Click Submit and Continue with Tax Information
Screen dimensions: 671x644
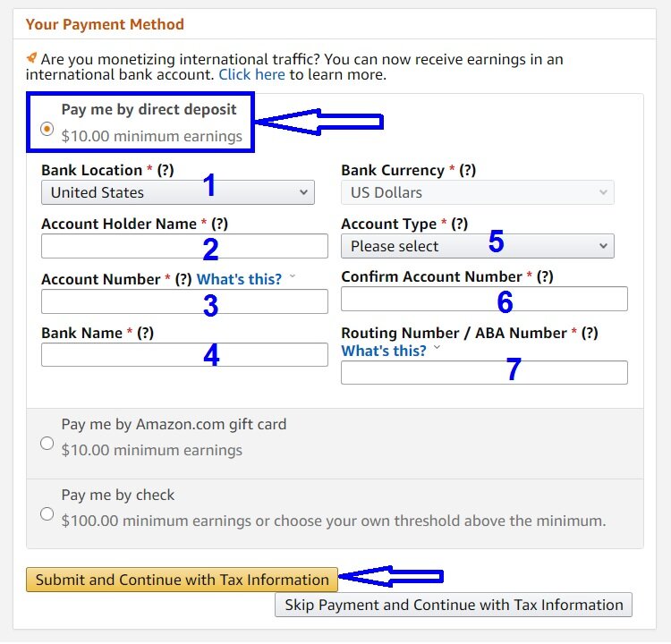182,580
